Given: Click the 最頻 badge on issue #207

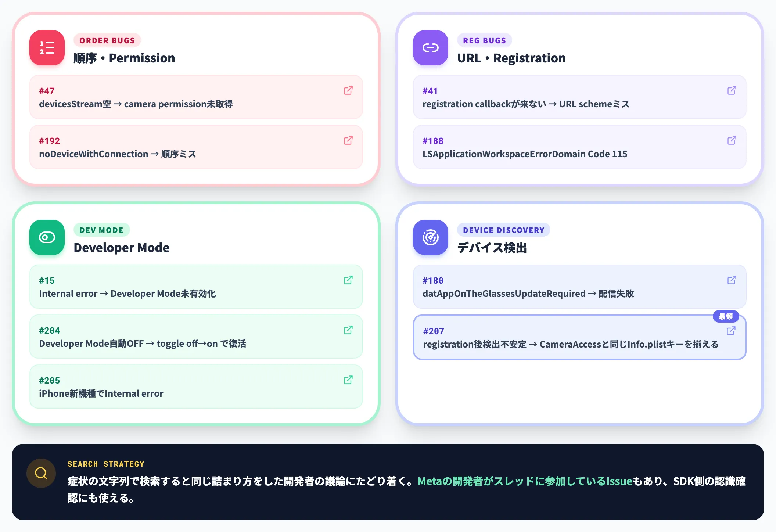Looking at the screenshot, I should coord(726,316).
